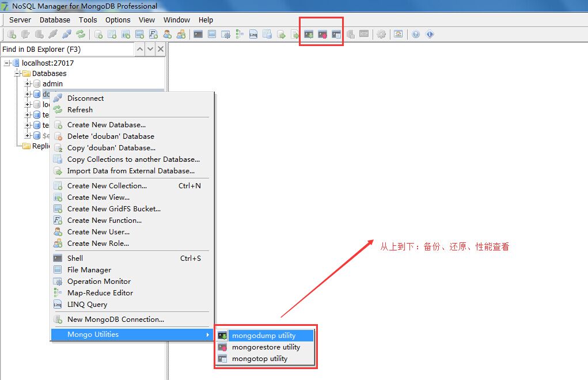The image size is (588, 380).
Task: Open Operation Monitor from the toolbar icon
Action: click(x=226, y=35)
